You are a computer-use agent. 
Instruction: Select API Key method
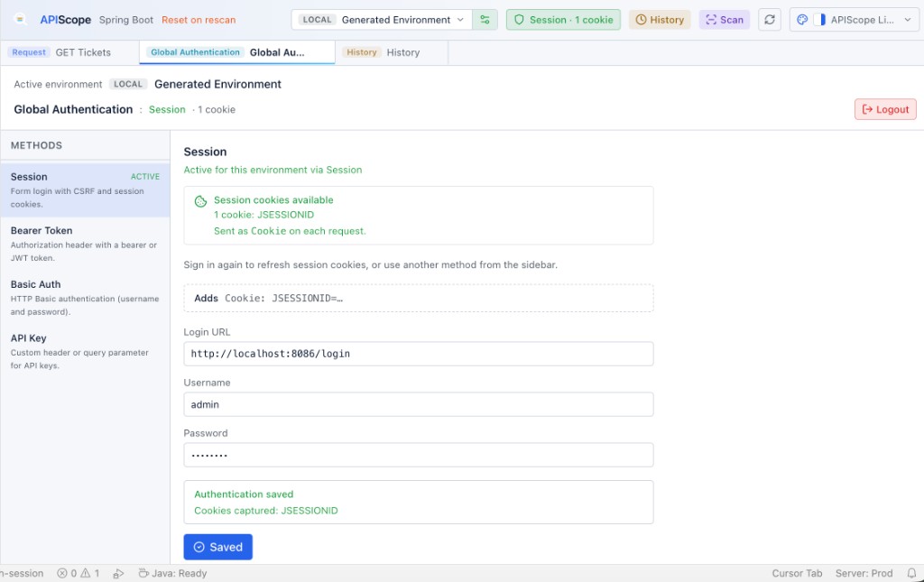point(85,351)
